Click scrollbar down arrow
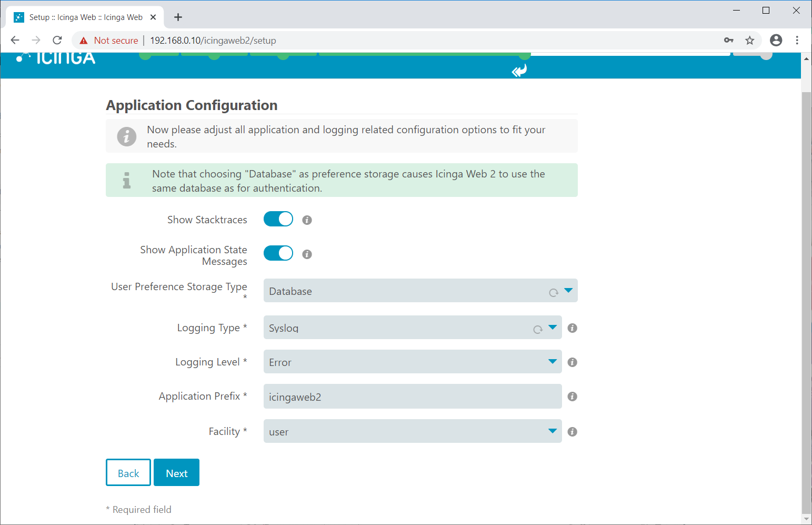 click(806, 519)
